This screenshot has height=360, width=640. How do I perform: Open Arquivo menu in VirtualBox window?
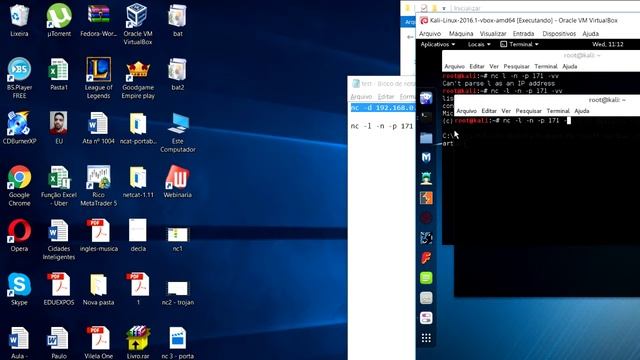(x=430, y=33)
